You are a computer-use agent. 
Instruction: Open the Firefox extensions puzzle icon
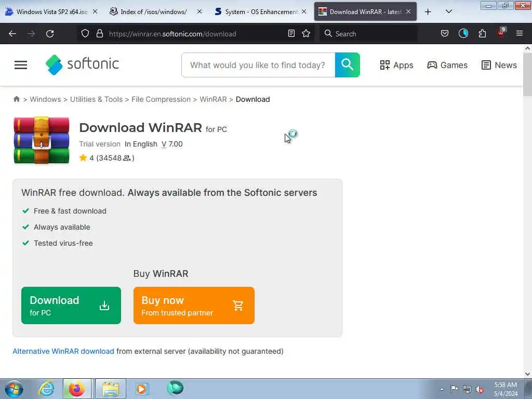pyautogui.click(x=482, y=34)
